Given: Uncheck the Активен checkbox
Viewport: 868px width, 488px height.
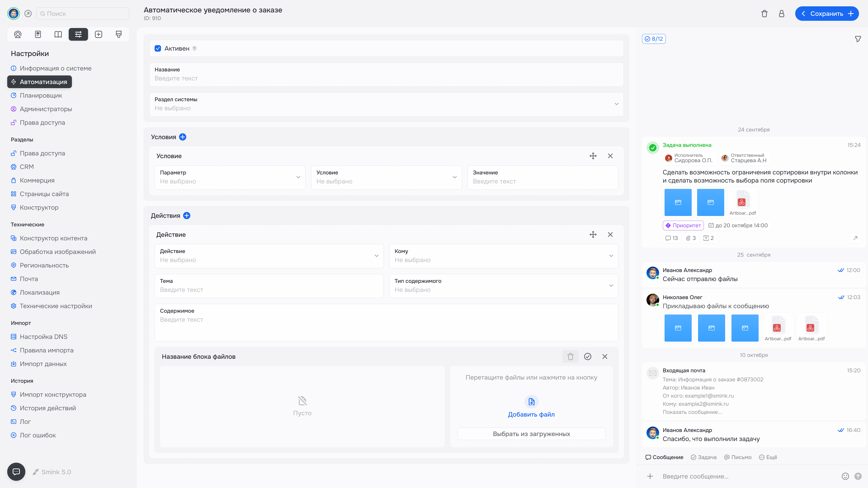Looking at the screenshot, I should pyautogui.click(x=158, y=49).
